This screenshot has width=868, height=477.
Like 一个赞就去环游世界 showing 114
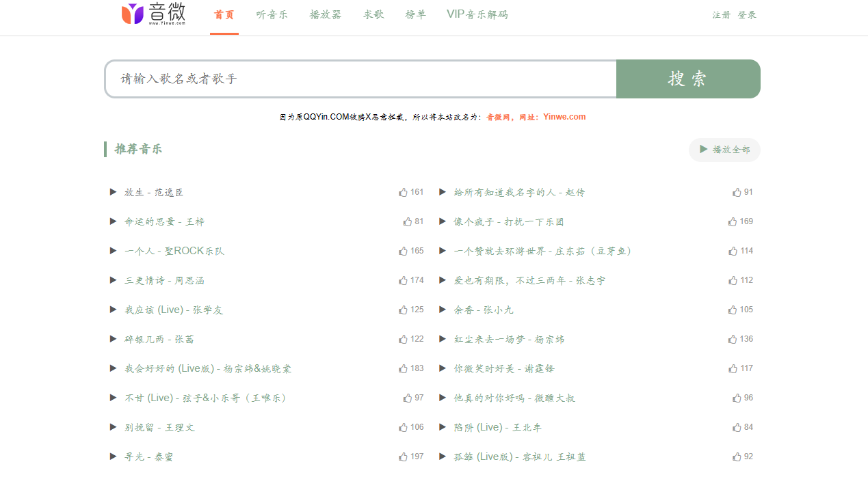point(740,251)
